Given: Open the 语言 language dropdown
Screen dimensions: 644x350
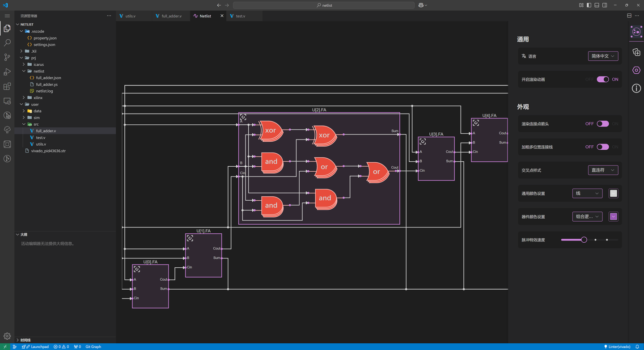Looking at the screenshot, I should [x=603, y=56].
